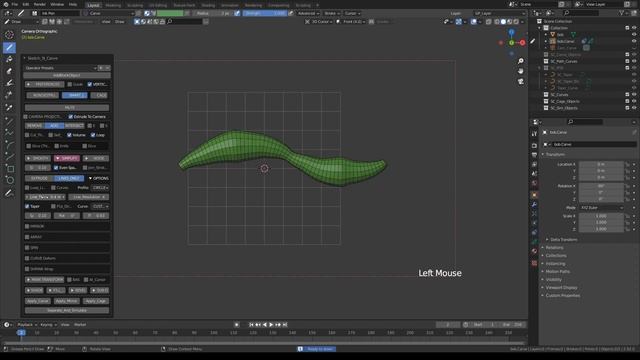Click the play animation button in timeline
This screenshot has width=640, height=360.
tap(271, 325)
